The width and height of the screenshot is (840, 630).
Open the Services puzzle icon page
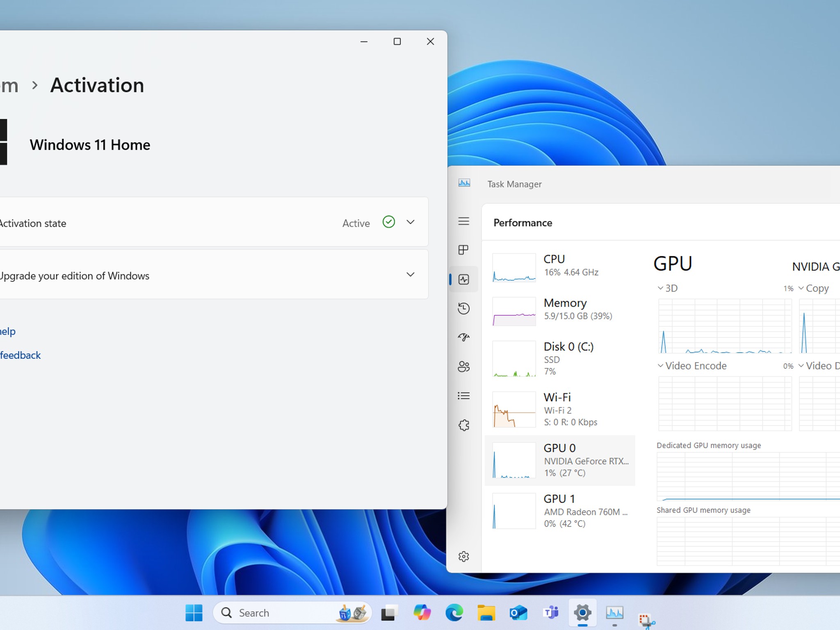click(463, 425)
